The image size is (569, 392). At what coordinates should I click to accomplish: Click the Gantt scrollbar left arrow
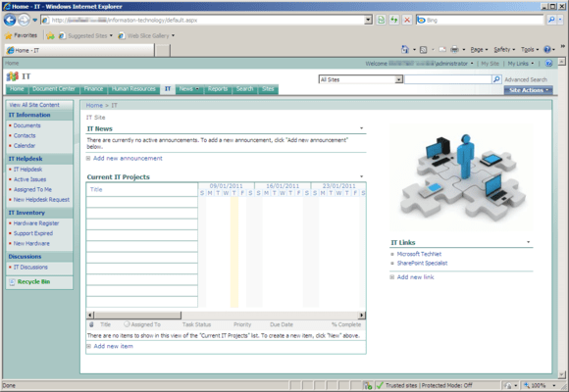click(90, 315)
